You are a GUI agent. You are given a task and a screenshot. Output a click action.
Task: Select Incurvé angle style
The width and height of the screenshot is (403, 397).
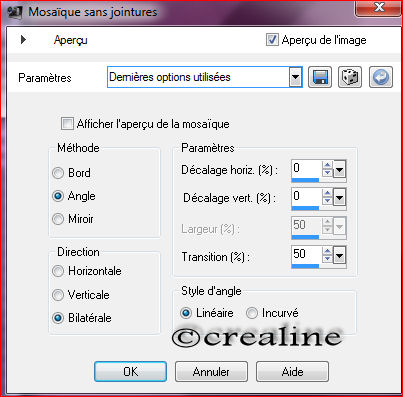click(252, 313)
